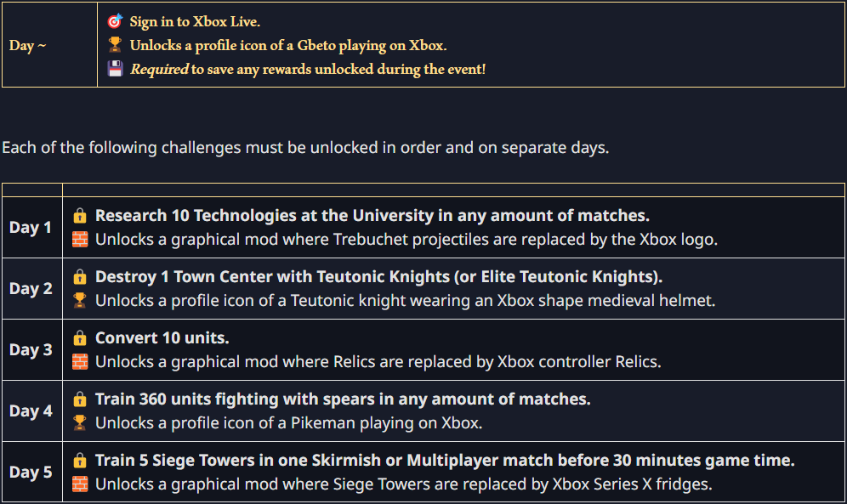Click the lock icon beside Destroy 1 Town Center
The image size is (847, 504).
(80, 276)
